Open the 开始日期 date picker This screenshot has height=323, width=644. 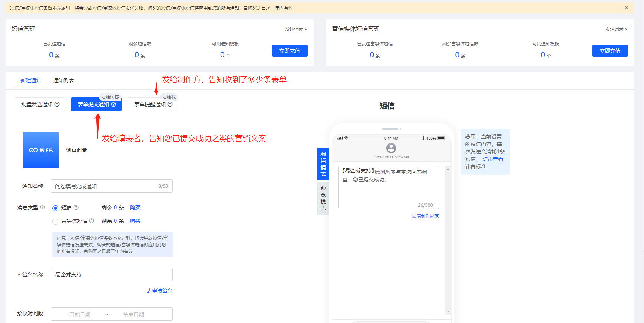80,314
